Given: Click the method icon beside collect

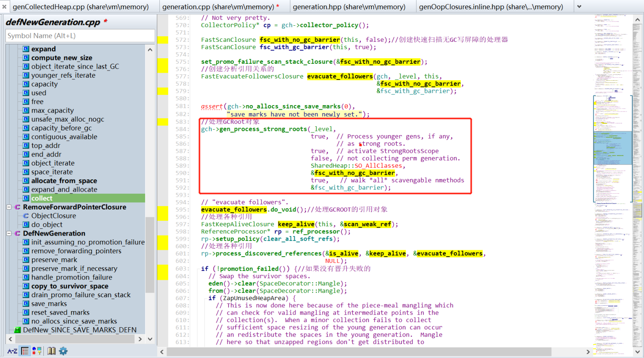Looking at the screenshot, I should pyautogui.click(x=26, y=198).
